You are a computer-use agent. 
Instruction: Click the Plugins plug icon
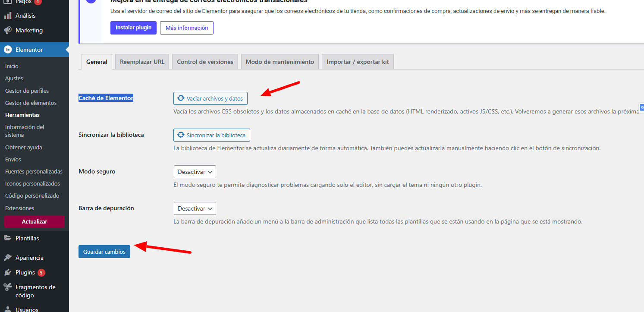pos(8,272)
